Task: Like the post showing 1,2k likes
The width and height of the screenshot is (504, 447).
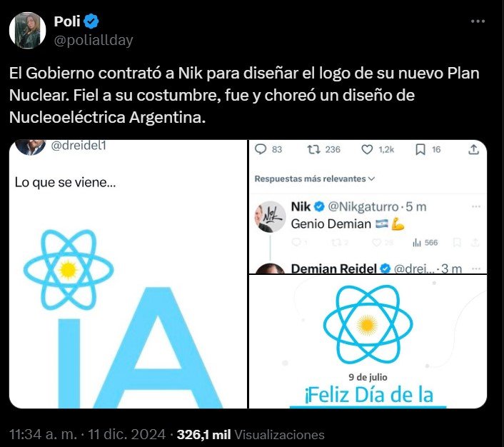Action: (367, 149)
